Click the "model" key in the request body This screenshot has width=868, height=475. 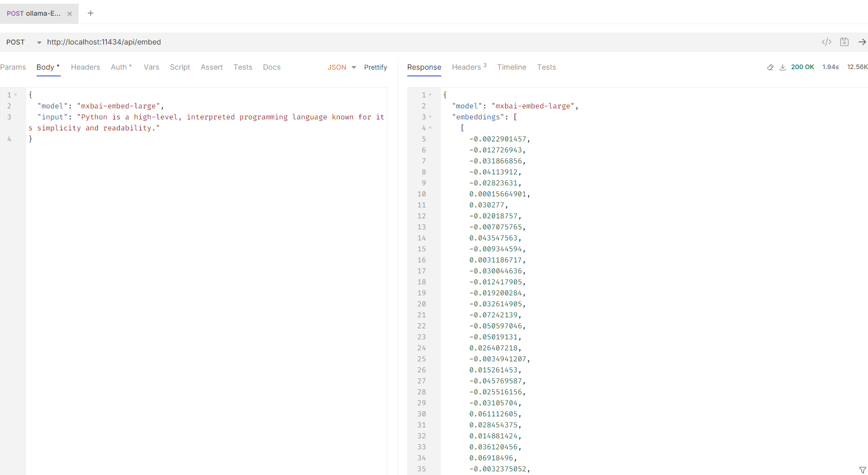[52, 106]
